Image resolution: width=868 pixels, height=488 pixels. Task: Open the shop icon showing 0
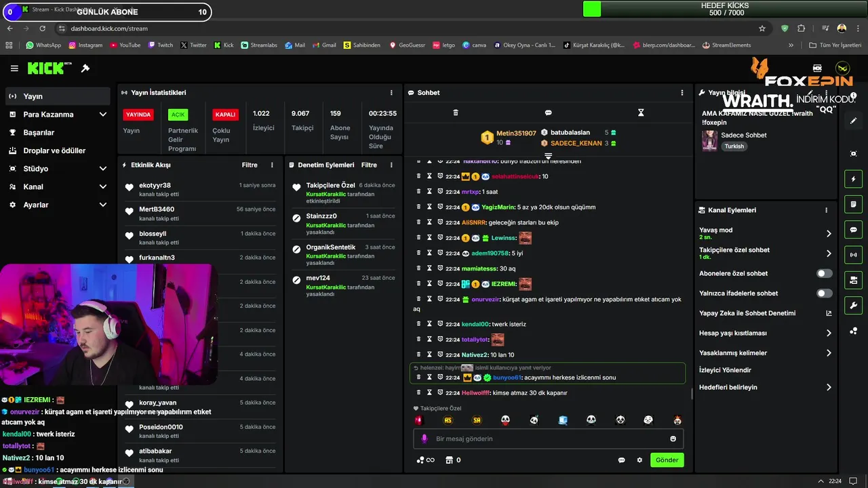(453, 460)
